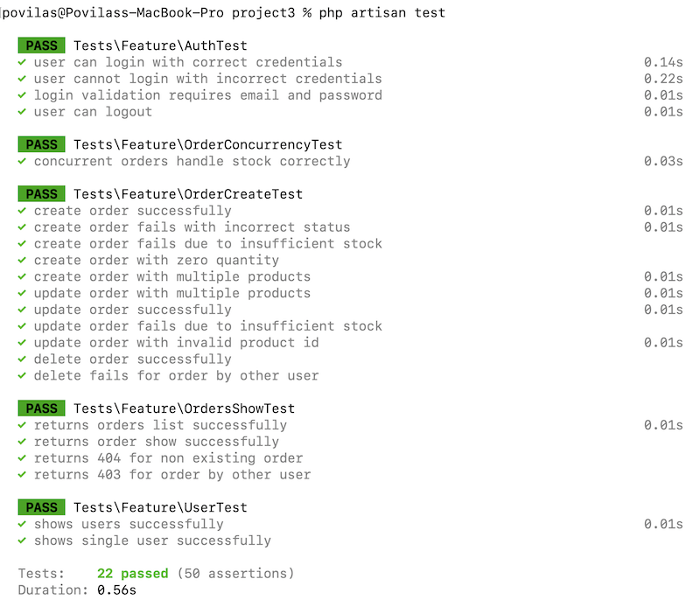Click the "Duration: 0.56s" line
The width and height of the screenshot is (700, 607).
(77, 590)
